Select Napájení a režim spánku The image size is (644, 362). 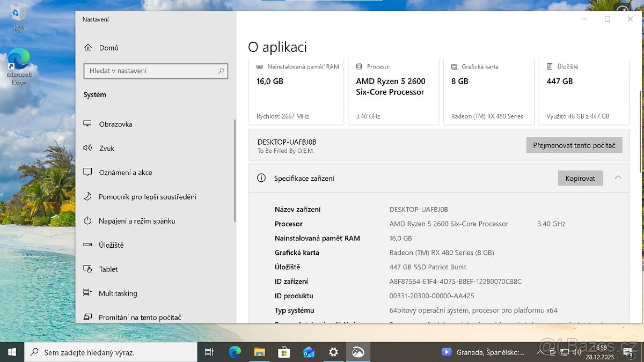click(x=136, y=221)
